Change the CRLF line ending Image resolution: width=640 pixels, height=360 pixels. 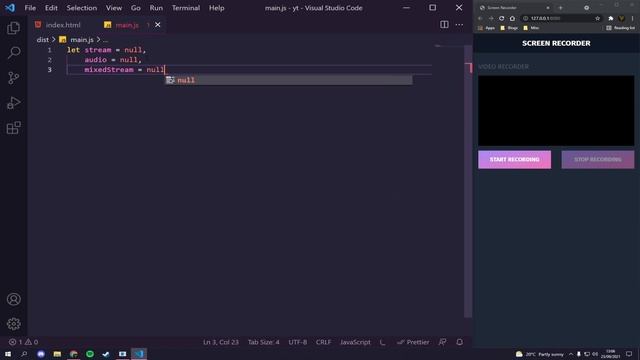click(323, 342)
